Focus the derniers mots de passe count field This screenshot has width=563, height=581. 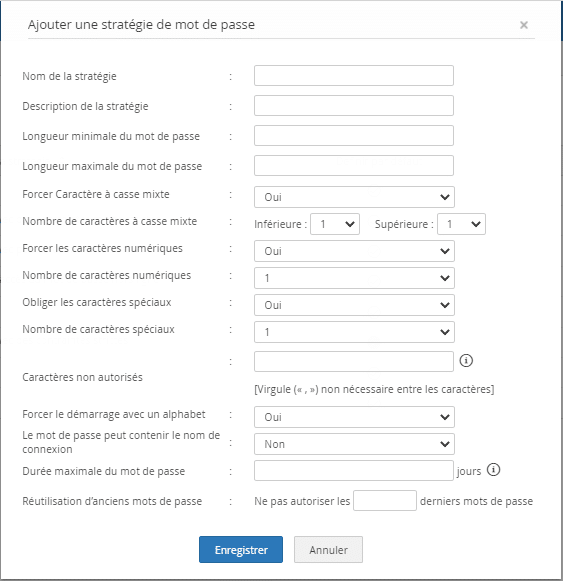[385, 501]
